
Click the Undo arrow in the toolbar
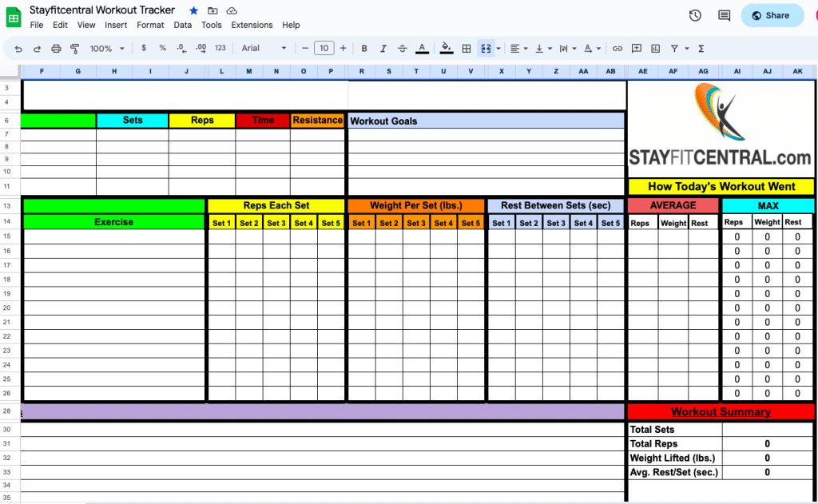[18, 49]
